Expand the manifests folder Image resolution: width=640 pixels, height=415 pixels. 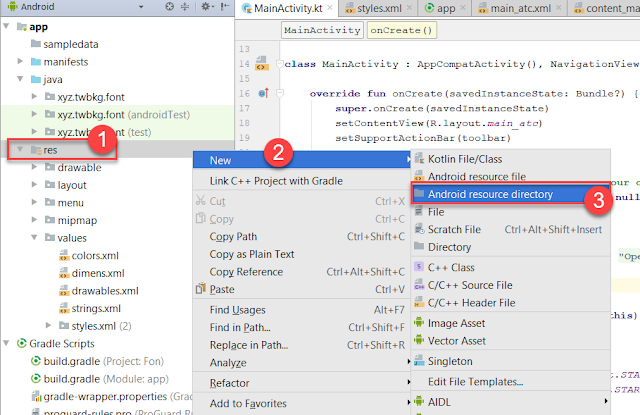[20, 62]
